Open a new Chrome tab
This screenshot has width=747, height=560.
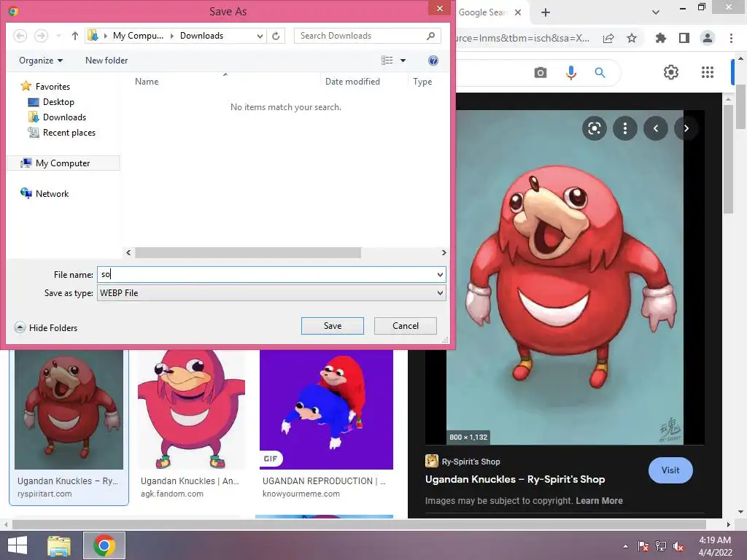click(546, 12)
